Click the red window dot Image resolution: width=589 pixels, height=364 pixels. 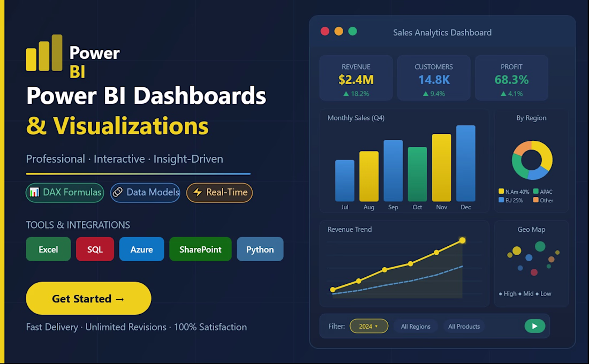[325, 31]
